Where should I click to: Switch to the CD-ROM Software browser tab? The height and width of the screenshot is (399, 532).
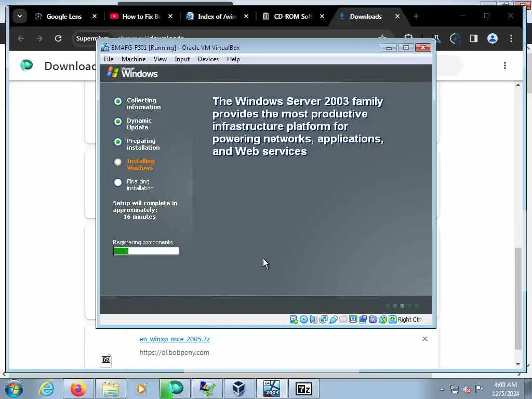[x=293, y=16]
